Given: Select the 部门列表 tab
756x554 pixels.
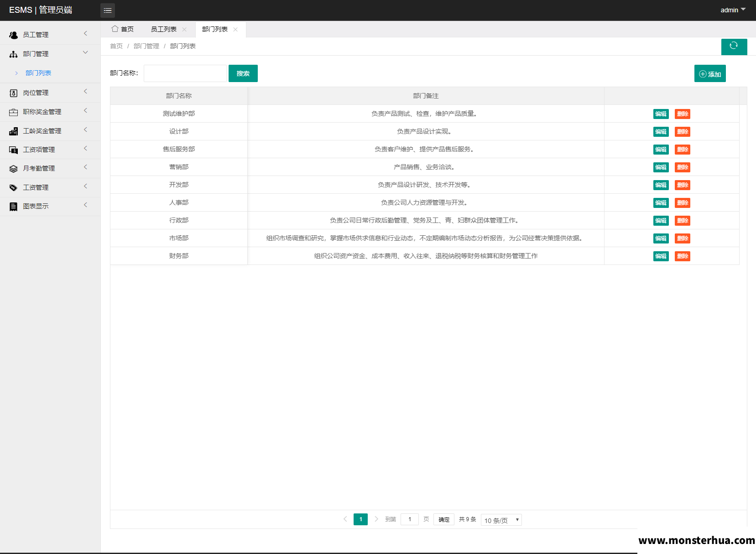Looking at the screenshot, I should [x=215, y=29].
